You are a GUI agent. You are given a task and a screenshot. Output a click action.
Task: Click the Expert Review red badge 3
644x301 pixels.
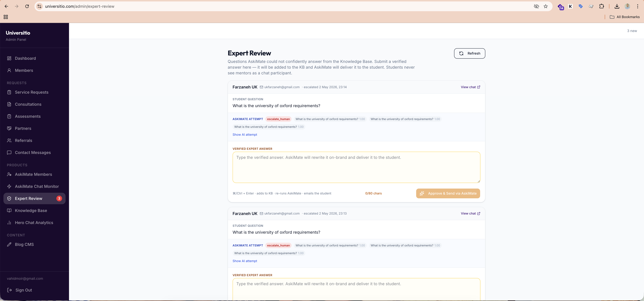pos(59,198)
